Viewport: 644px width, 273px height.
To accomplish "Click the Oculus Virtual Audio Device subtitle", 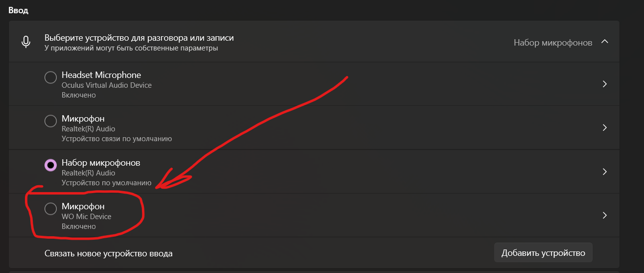I will 106,85.
